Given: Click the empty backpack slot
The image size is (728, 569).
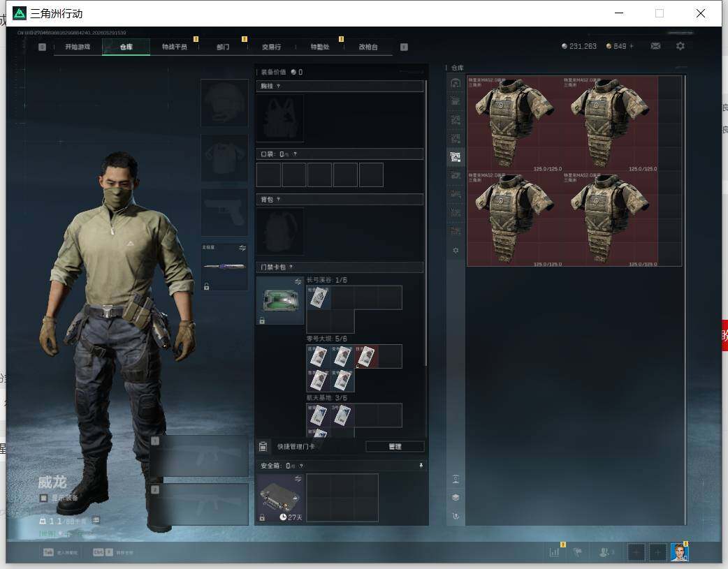Looking at the screenshot, I should click(280, 231).
